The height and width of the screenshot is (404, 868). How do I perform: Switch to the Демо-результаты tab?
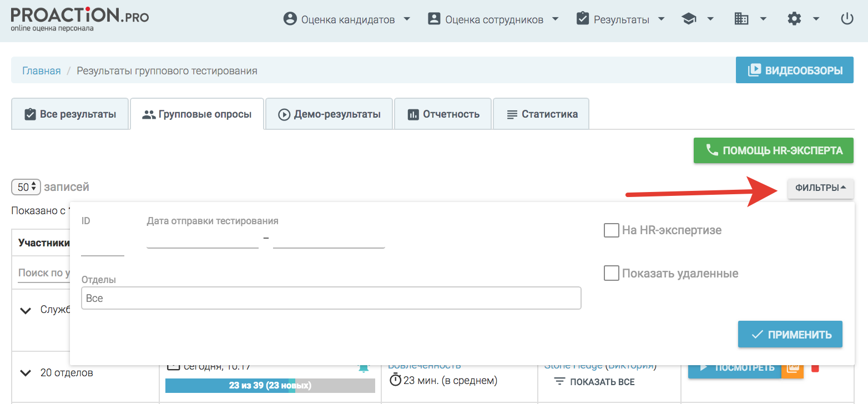(329, 114)
